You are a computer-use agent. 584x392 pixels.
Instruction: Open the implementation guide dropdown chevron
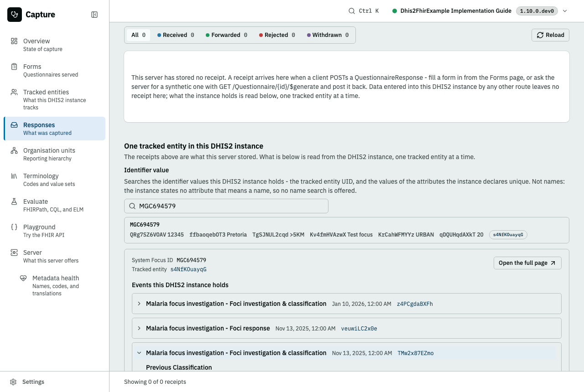[565, 11]
